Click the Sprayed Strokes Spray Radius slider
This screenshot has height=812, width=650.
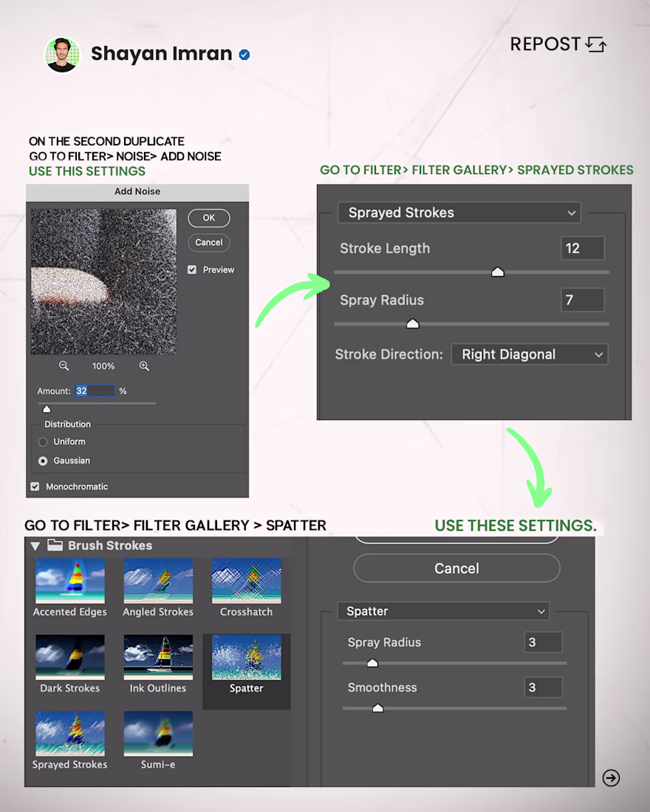(413, 323)
